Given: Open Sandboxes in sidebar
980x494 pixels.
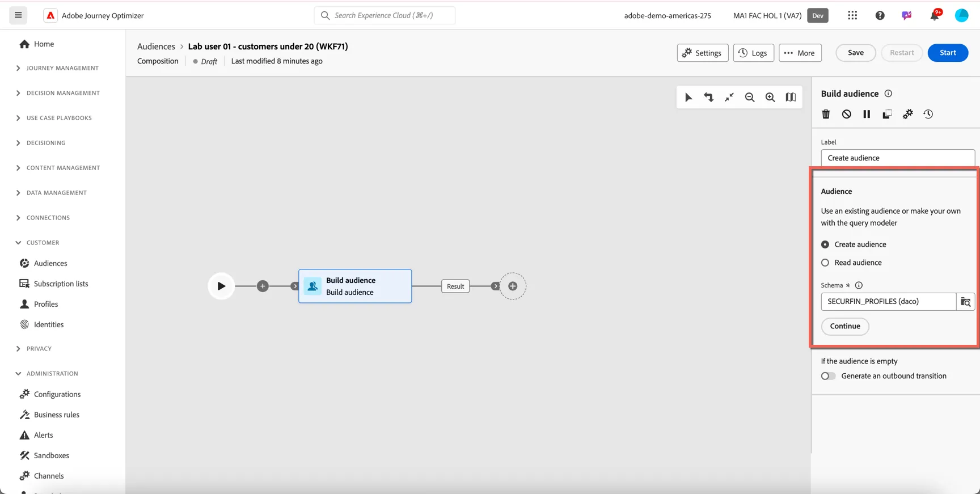Looking at the screenshot, I should [51, 455].
